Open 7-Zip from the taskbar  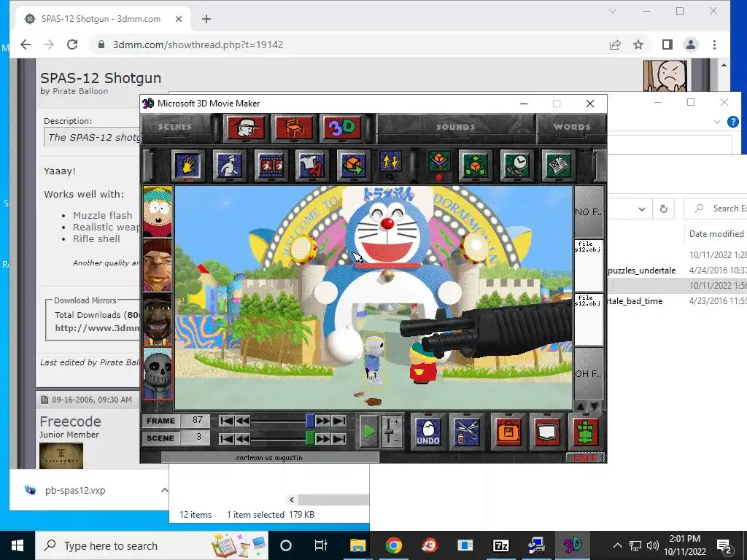[500, 545]
